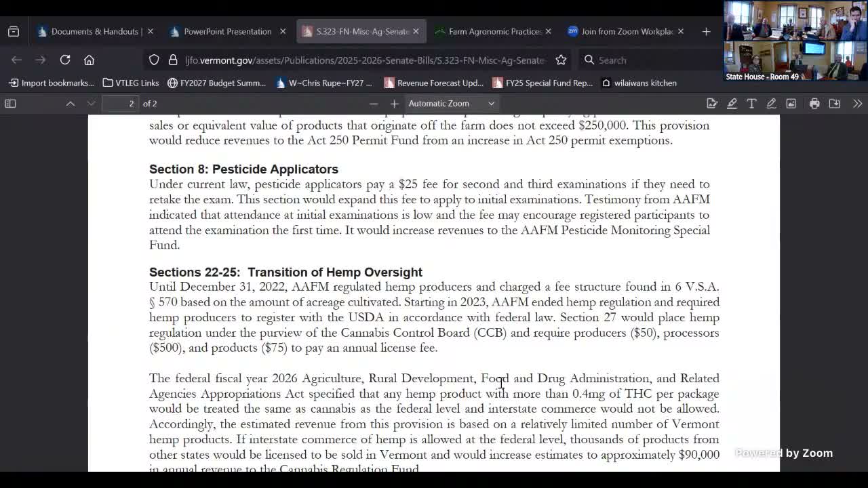Close the Documents & Handouts tab
Viewport: 868px width, 488px height.
[151, 31]
